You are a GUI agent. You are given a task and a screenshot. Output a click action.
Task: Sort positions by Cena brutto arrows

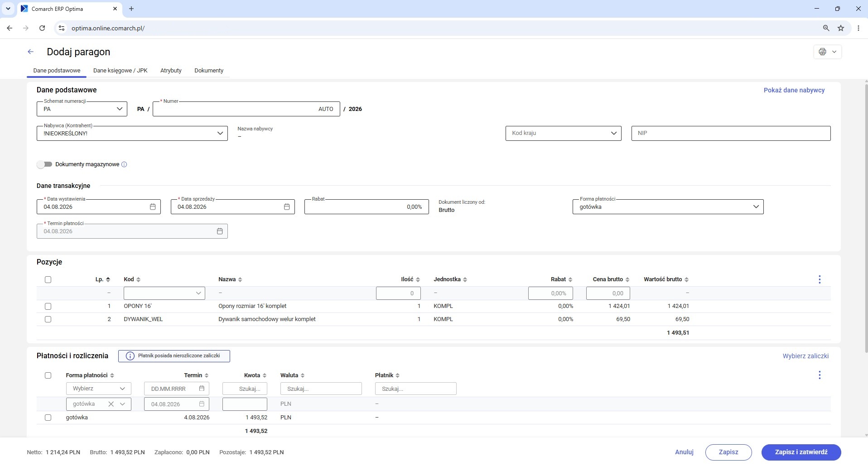(627, 279)
